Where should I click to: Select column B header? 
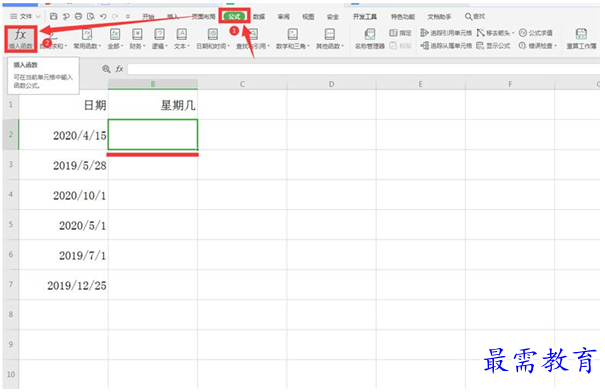pos(153,84)
